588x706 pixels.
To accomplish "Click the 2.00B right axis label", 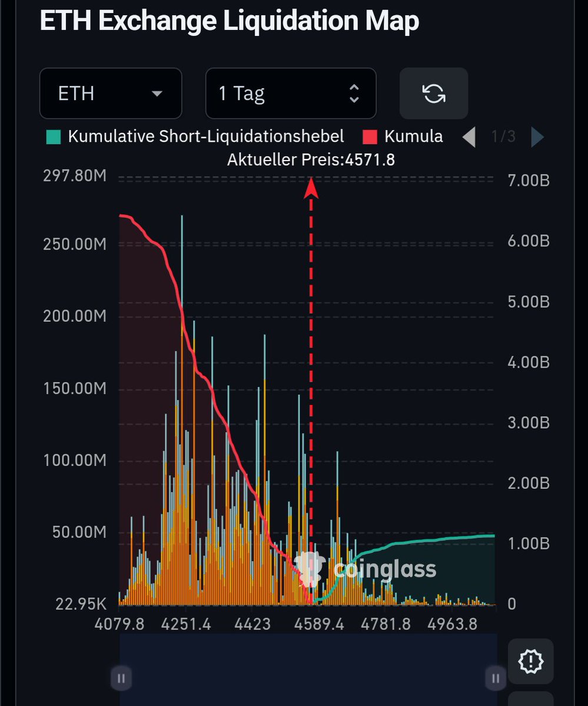I will click(529, 483).
